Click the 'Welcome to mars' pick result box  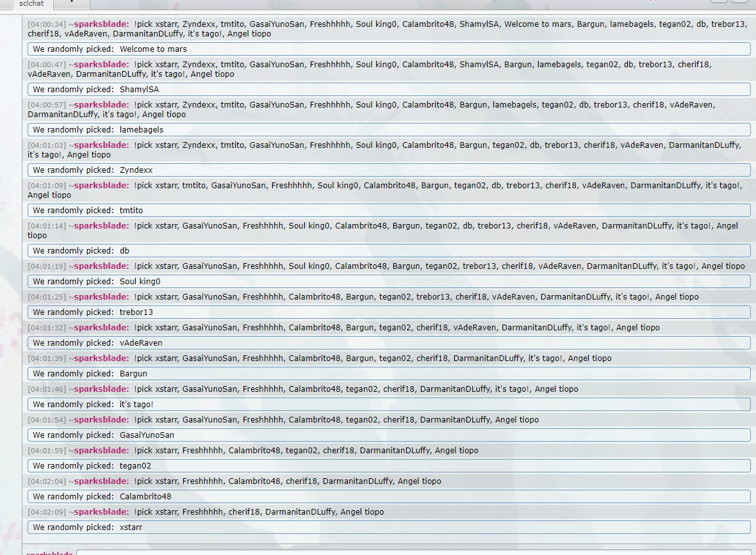pos(389,49)
